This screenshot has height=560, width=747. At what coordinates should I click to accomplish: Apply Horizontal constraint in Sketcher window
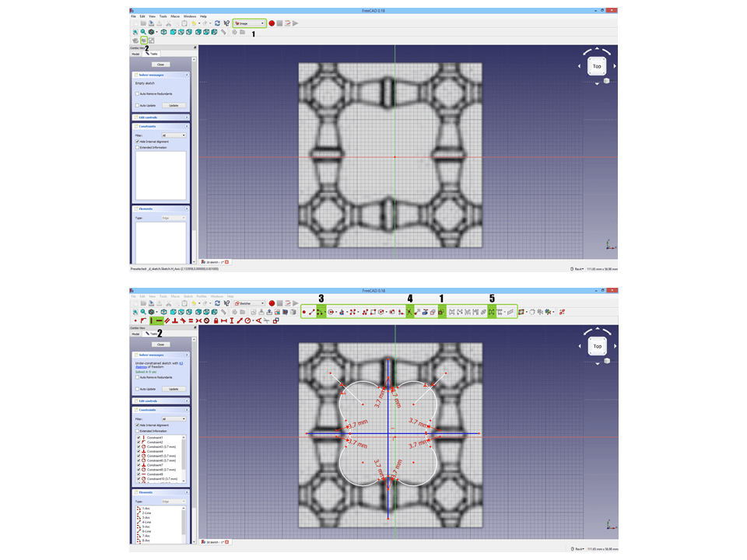pos(159,320)
